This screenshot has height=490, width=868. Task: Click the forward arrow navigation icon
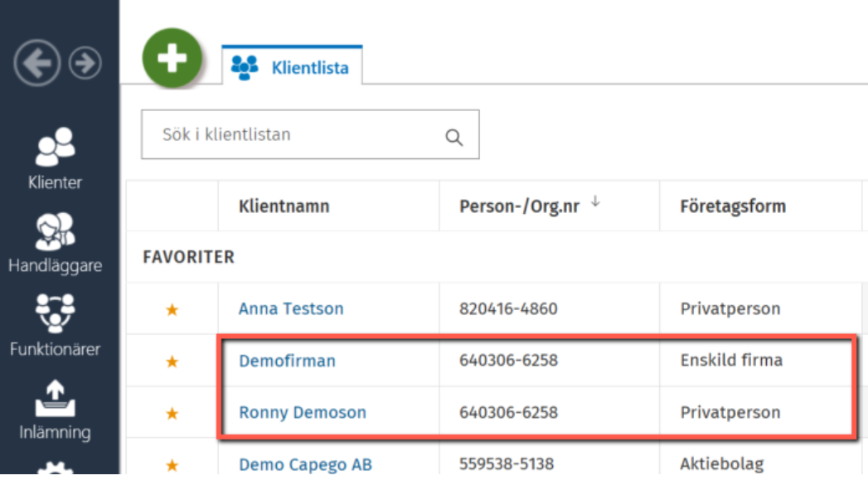[85, 63]
